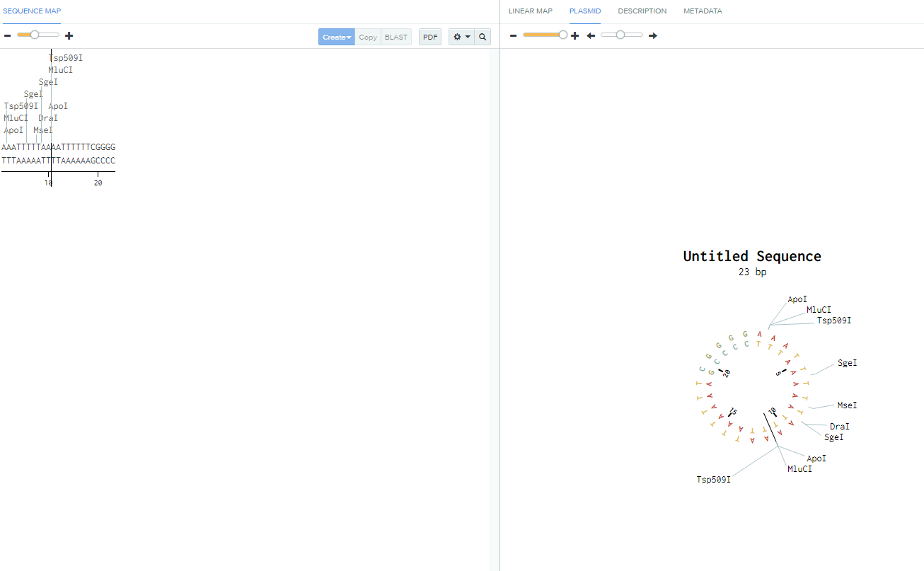
Task: Click the position 10 ruler marker
Action: (x=48, y=183)
